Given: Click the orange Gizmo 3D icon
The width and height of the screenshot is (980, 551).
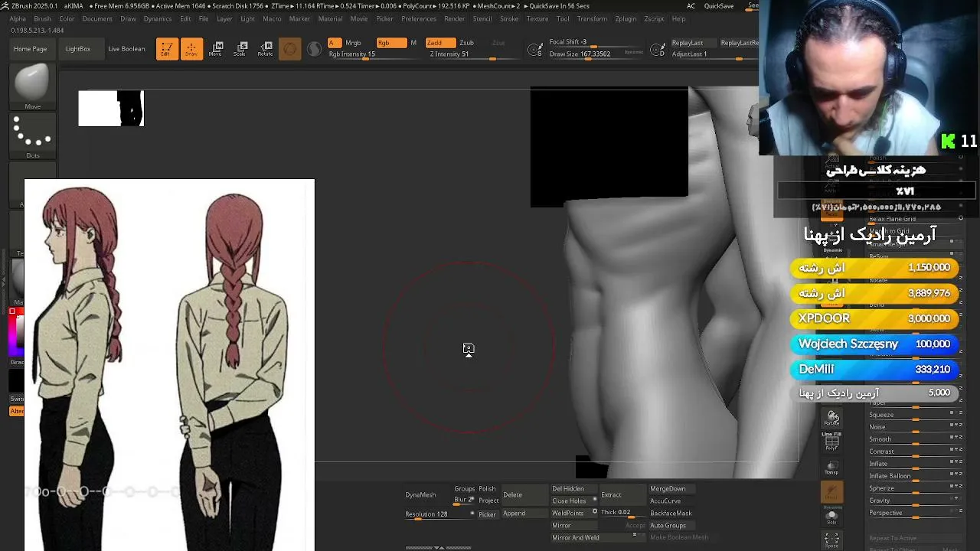Looking at the screenshot, I should tap(290, 49).
